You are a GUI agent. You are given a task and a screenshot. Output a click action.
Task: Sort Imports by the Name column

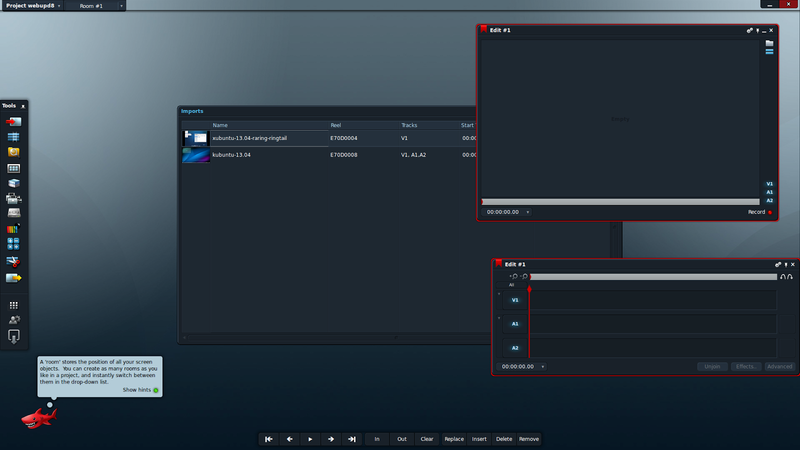click(x=270, y=125)
